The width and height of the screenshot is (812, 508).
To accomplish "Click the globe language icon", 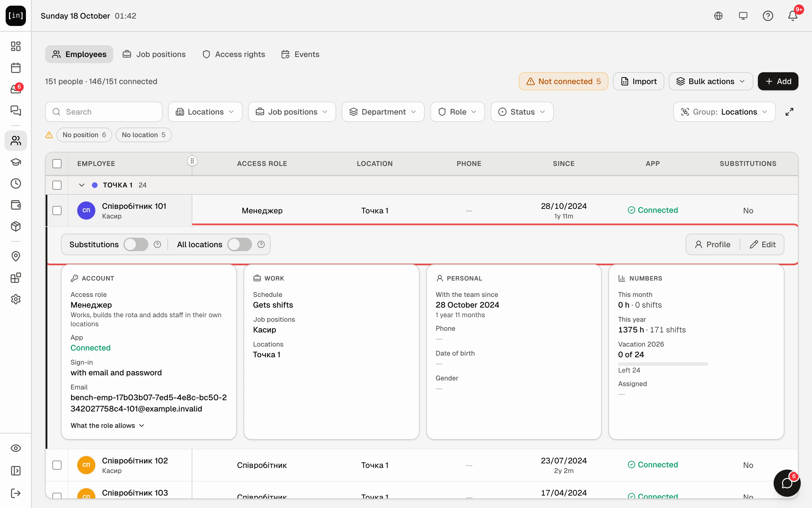I will (x=718, y=16).
